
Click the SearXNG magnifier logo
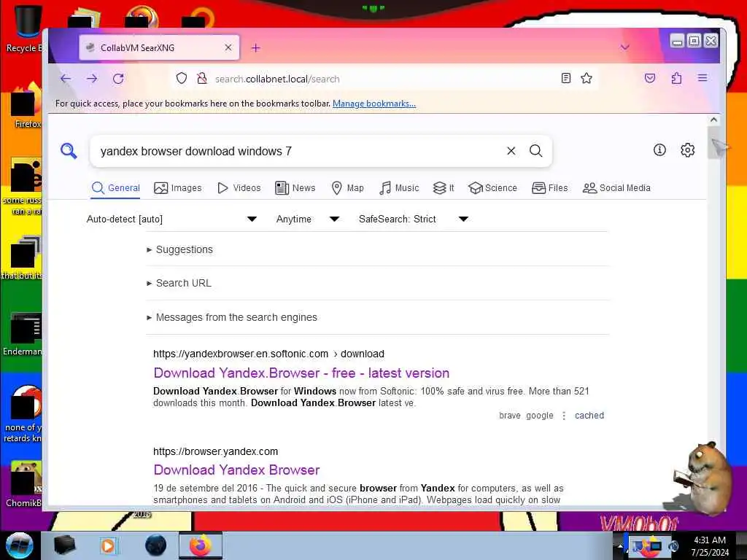(x=69, y=151)
